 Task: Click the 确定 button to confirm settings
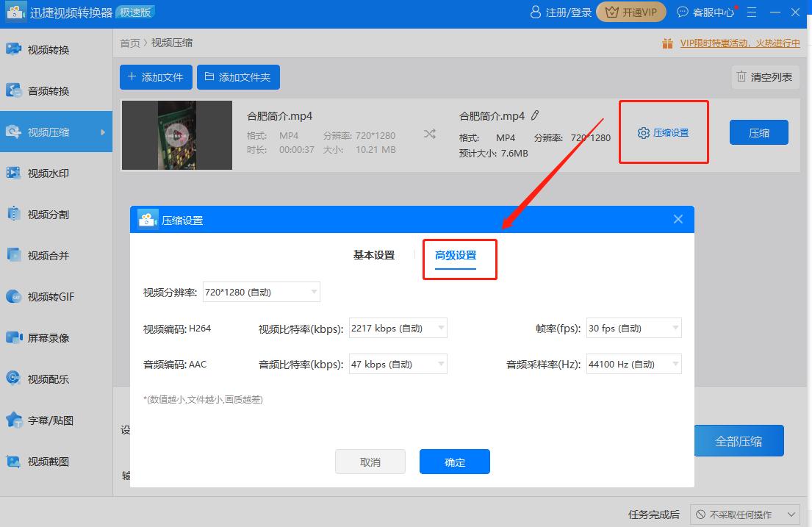[454, 462]
